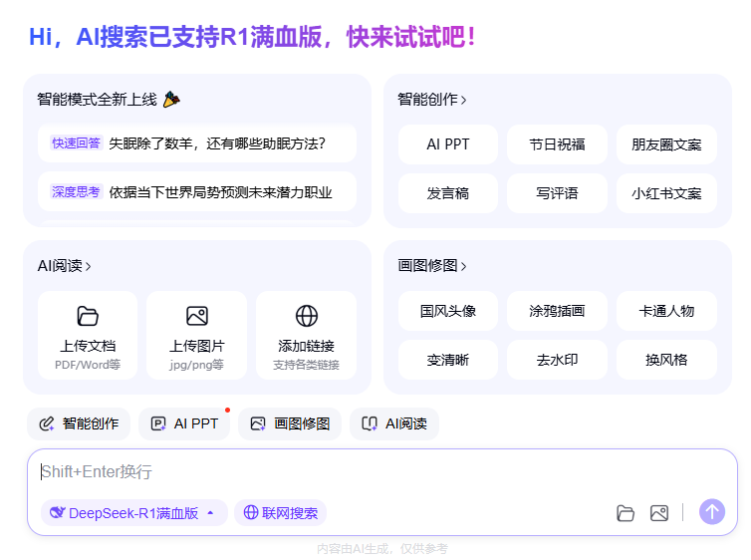Open 智能创作 shortcut chip with pencil icon
Viewport: 751px width, 560px height.
pos(79,423)
